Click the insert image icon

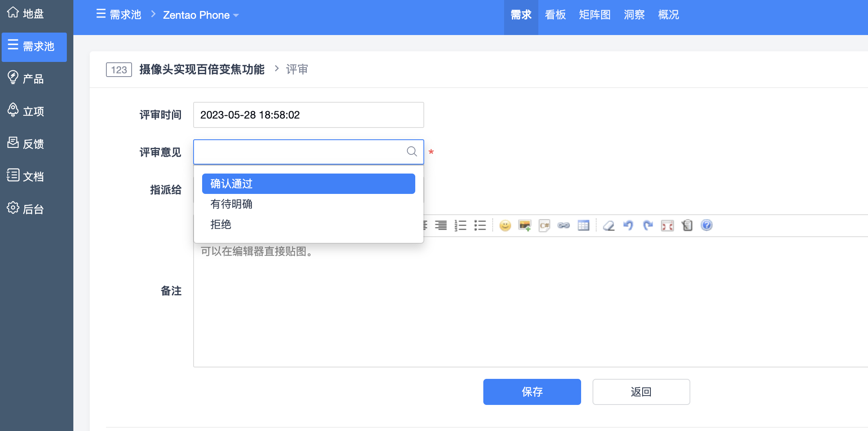click(x=524, y=225)
